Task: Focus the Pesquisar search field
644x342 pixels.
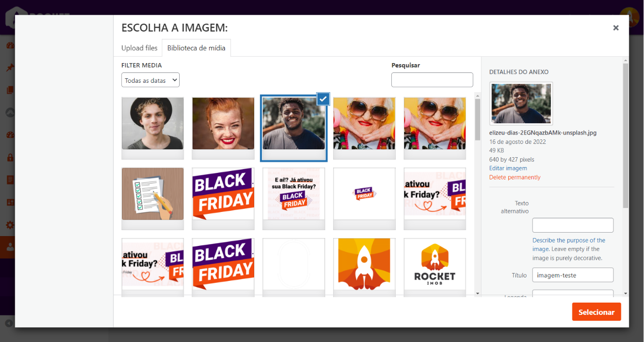Action: [x=432, y=80]
